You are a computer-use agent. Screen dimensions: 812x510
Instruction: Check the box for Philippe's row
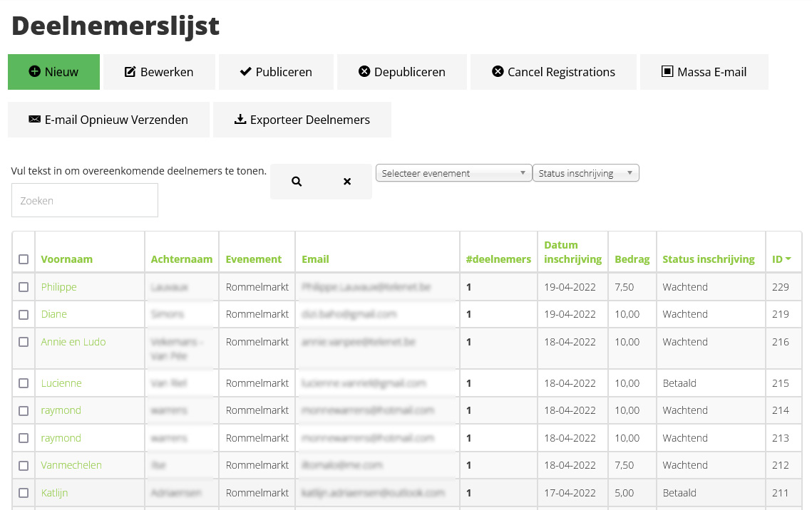(24, 287)
